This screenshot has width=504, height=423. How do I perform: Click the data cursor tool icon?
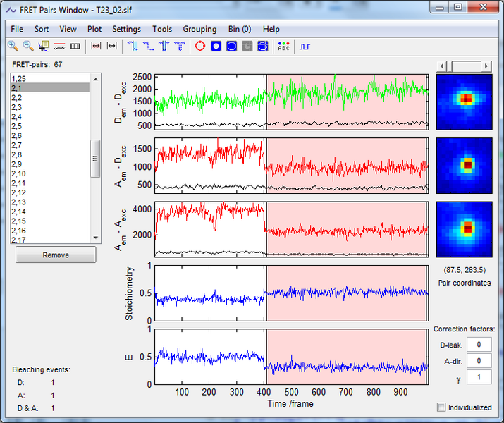(x=44, y=47)
